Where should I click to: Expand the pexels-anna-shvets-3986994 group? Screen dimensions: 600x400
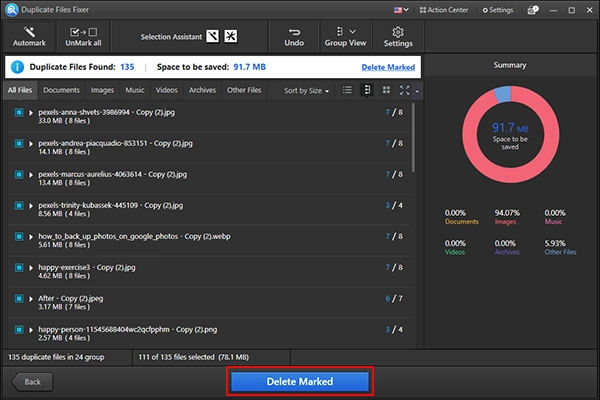[31, 113]
